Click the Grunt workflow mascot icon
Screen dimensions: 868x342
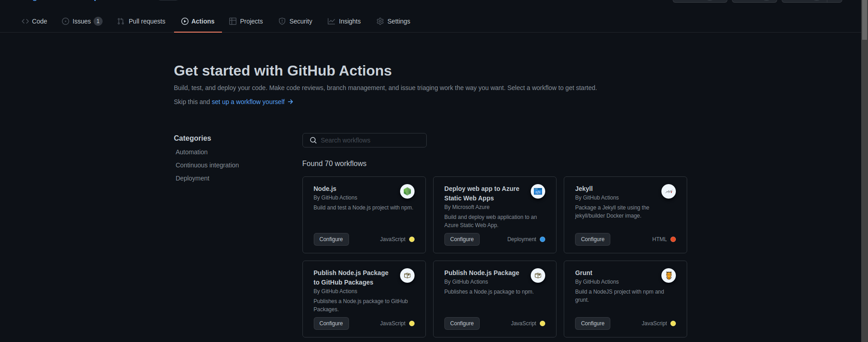668,275
